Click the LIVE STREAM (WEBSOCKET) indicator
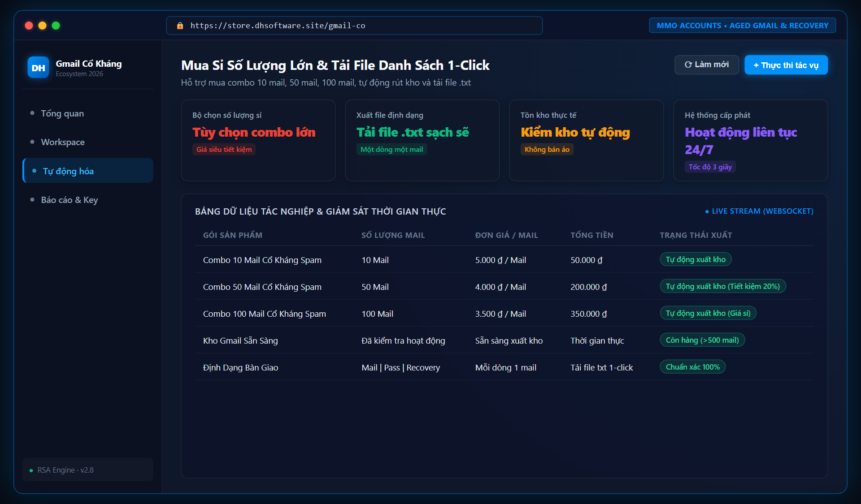861x504 pixels. 759,211
